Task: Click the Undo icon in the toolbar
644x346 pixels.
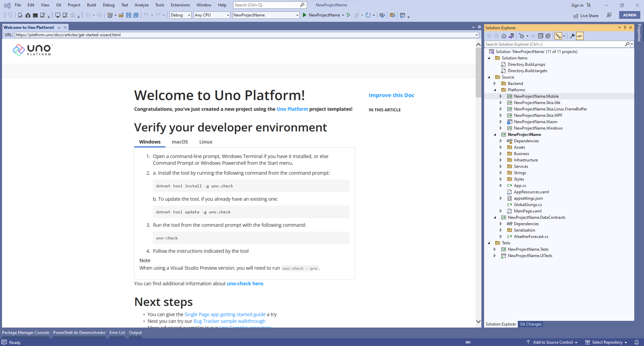Action: 147,15
